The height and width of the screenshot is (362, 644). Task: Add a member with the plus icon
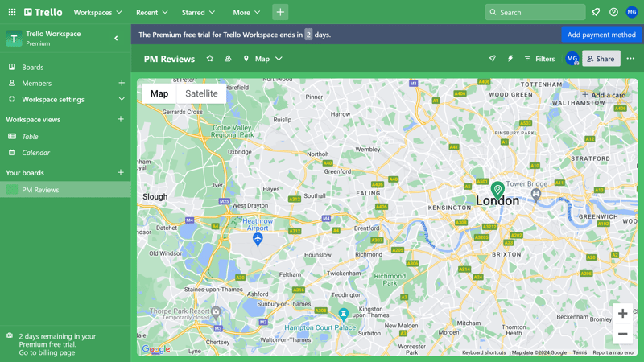(122, 83)
